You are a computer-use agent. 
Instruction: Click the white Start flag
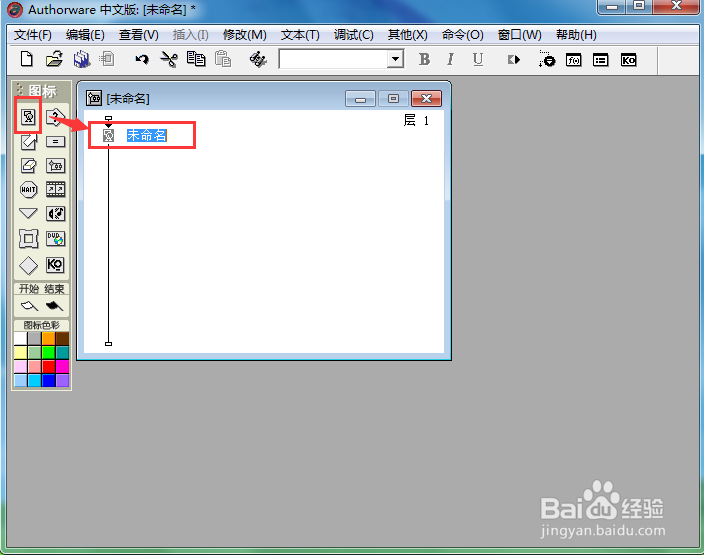pyautogui.click(x=29, y=306)
